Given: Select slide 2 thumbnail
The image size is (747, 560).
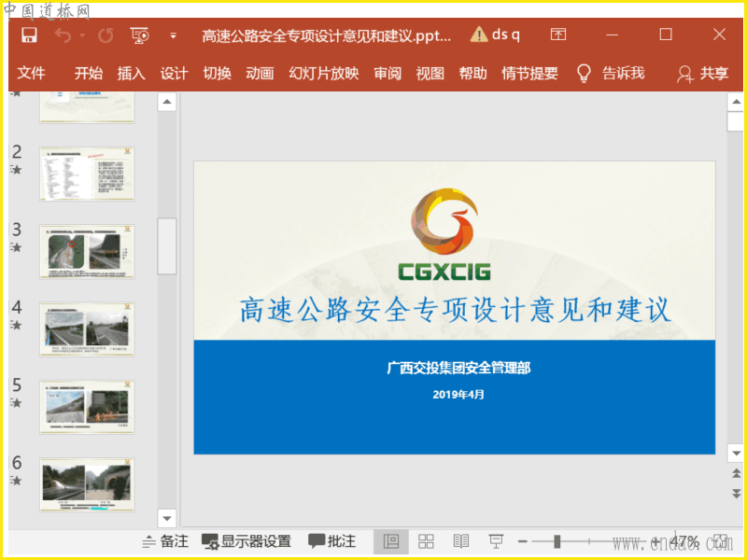Looking at the screenshot, I should click(x=87, y=174).
